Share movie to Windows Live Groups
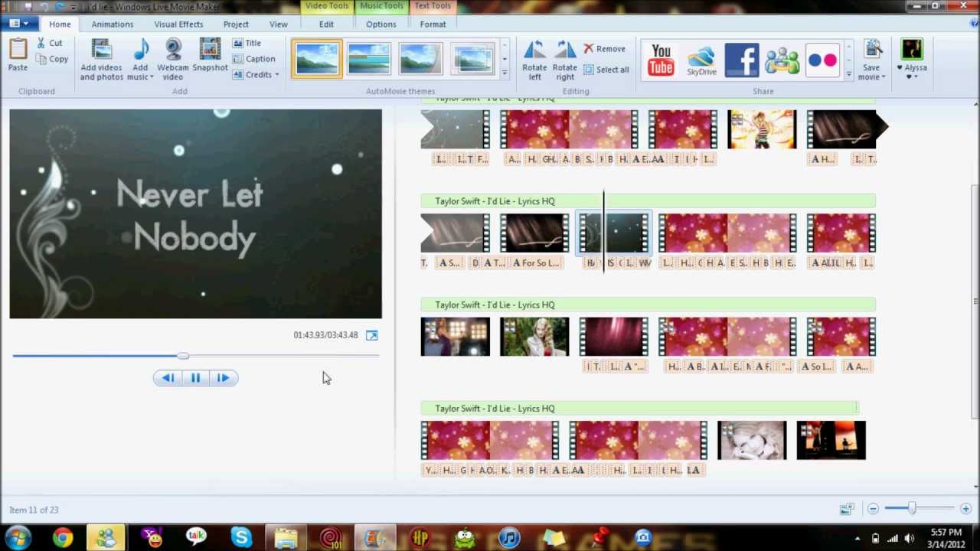The width and height of the screenshot is (980, 551). pos(782,60)
